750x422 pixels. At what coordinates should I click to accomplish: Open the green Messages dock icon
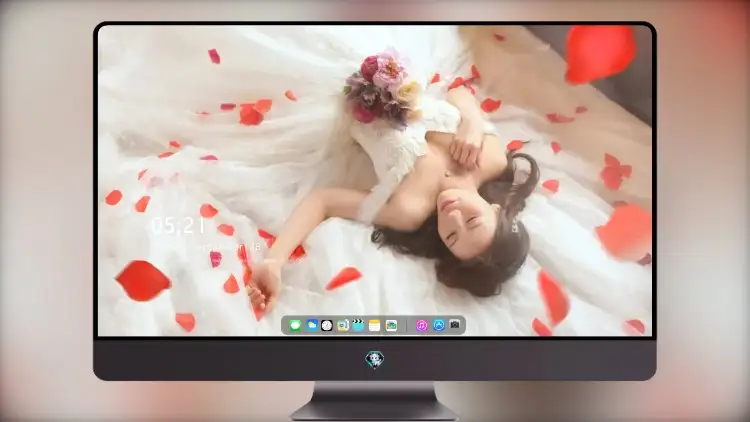click(x=295, y=326)
